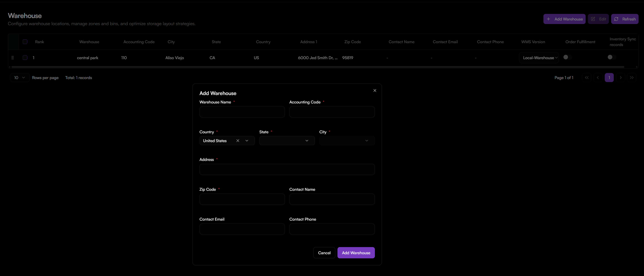
Task: Click Cancel in the dialog
Action: [324, 253]
